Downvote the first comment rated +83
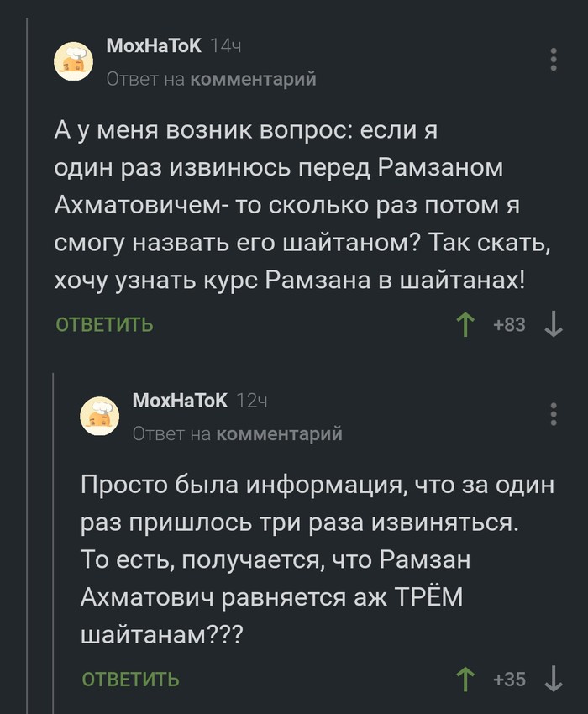Screen dimensions: 588x714 pyautogui.click(x=554, y=324)
